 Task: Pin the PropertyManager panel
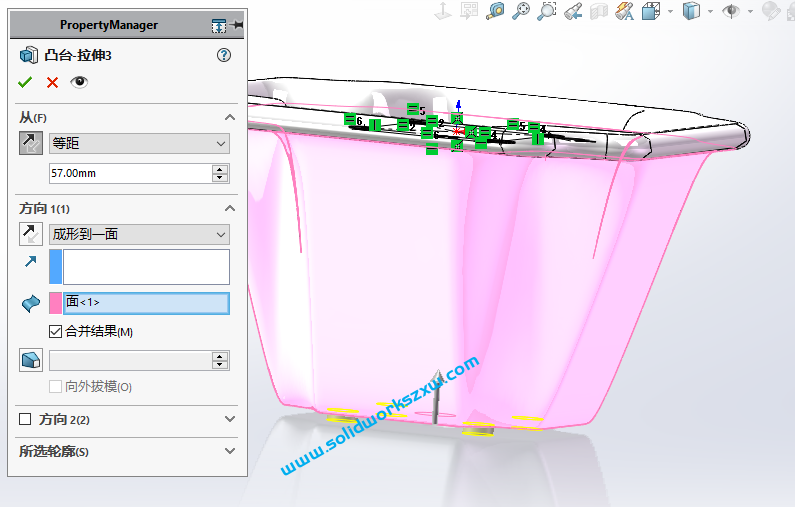(237, 24)
